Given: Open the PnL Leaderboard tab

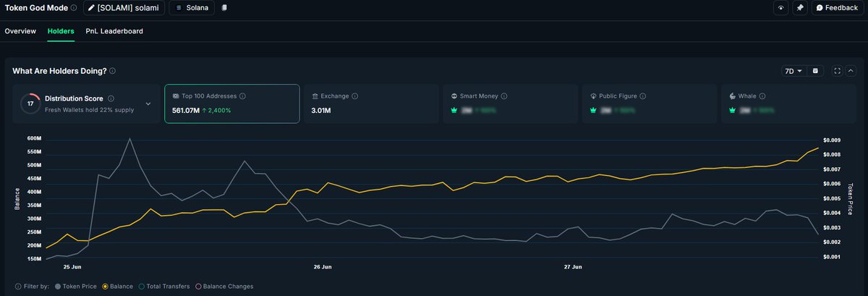Looking at the screenshot, I should pos(114,31).
